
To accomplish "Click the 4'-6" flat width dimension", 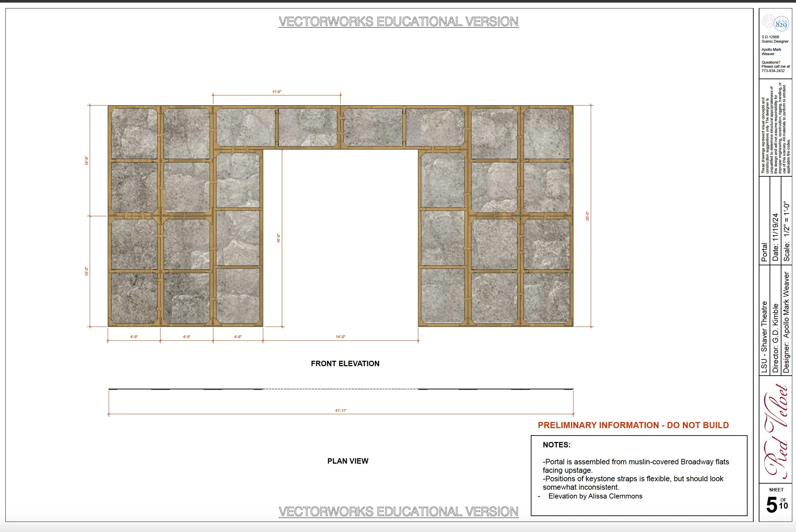I will click(x=238, y=337).
